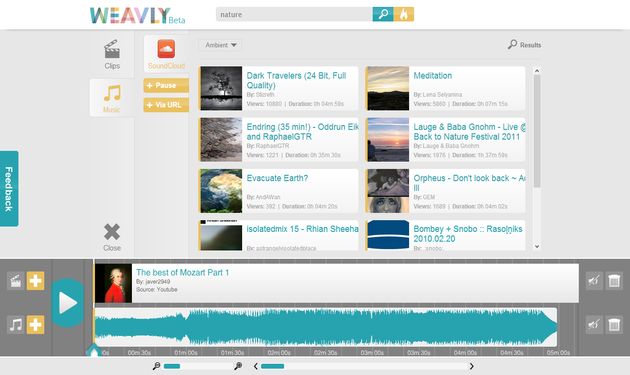
Task: Delete the audio track contents
Action: tap(614, 324)
